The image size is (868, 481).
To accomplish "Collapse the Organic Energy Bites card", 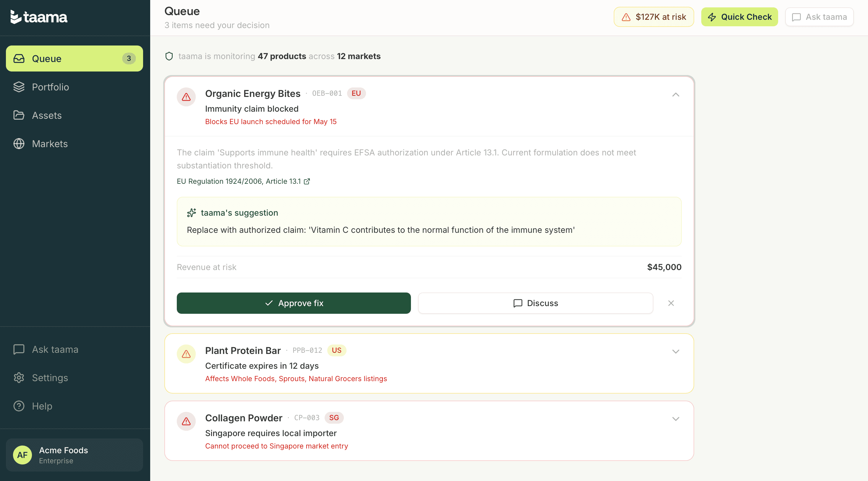I will [676, 95].
